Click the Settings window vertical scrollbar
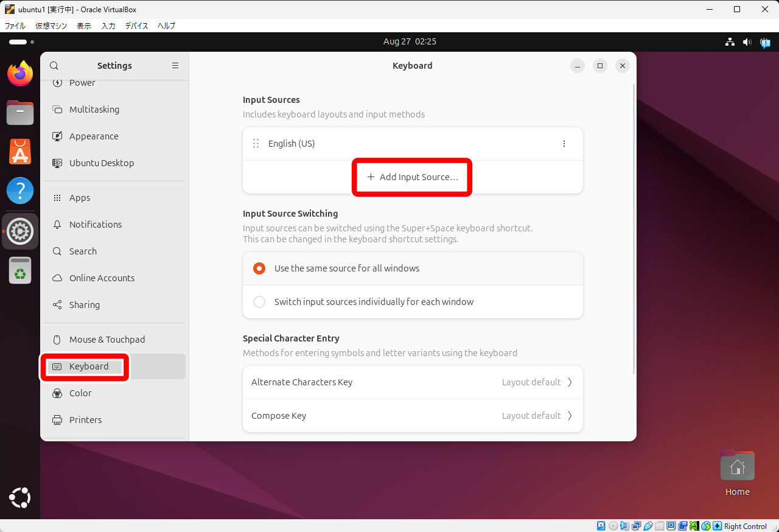This screenshot has height=532, width=779. point(635,228)
